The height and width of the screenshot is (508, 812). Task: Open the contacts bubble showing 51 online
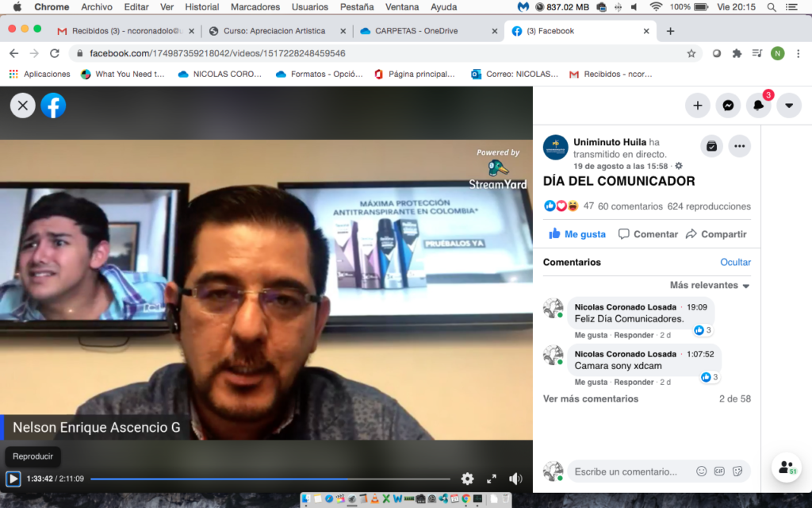point(787,468)
